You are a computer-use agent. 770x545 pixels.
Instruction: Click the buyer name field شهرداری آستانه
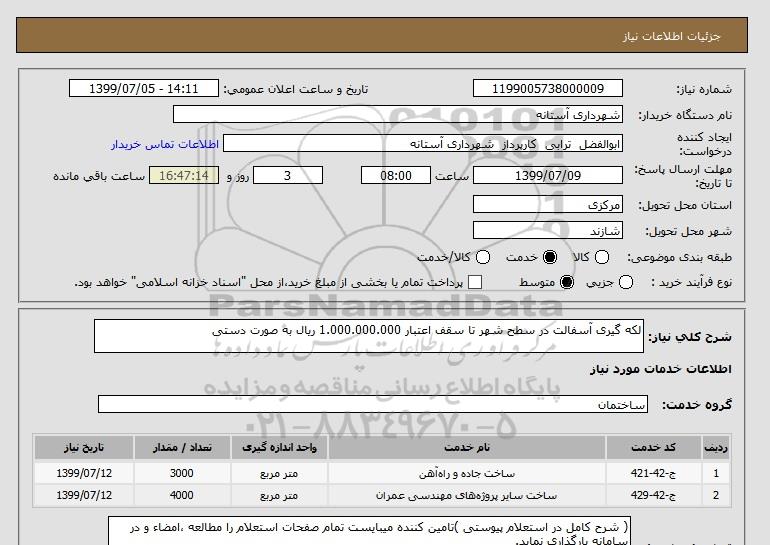[x=398, y=114]
